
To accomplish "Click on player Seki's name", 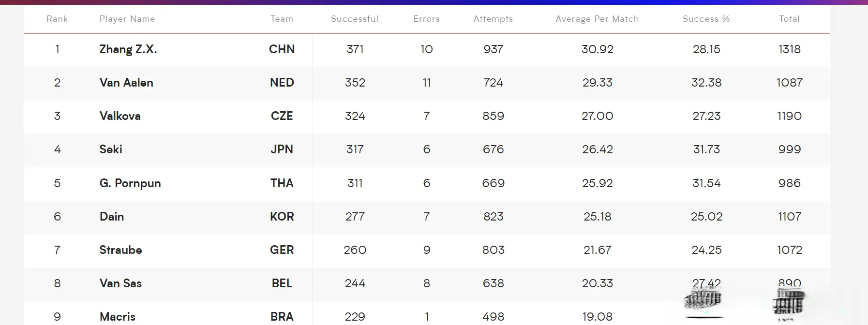I will pos(111,149).
